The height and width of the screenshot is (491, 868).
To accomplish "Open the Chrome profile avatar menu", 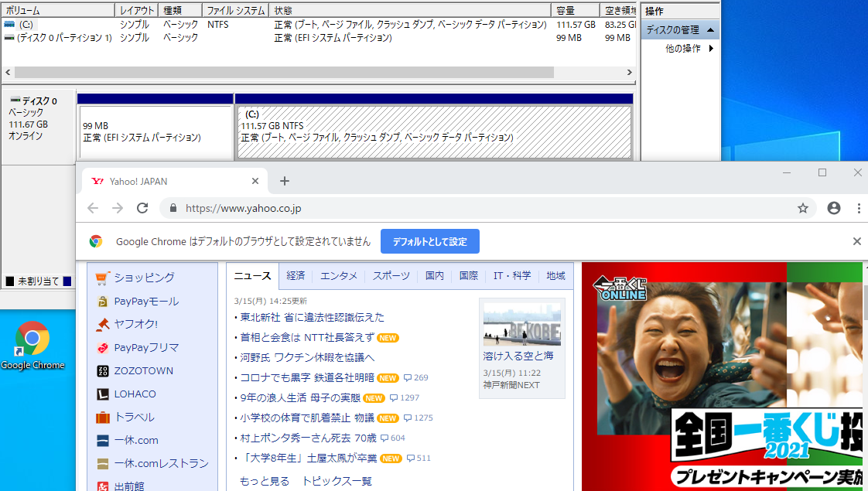I will [834, 208].
